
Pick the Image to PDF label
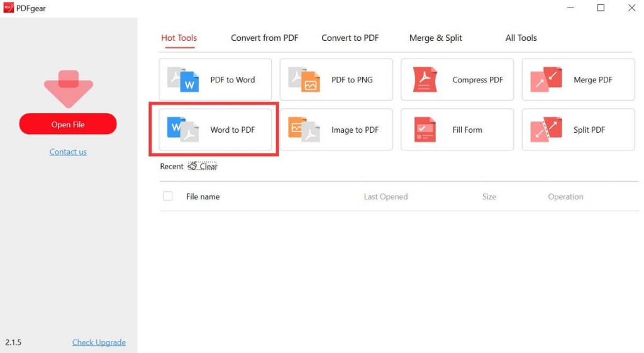coord(355,130)
